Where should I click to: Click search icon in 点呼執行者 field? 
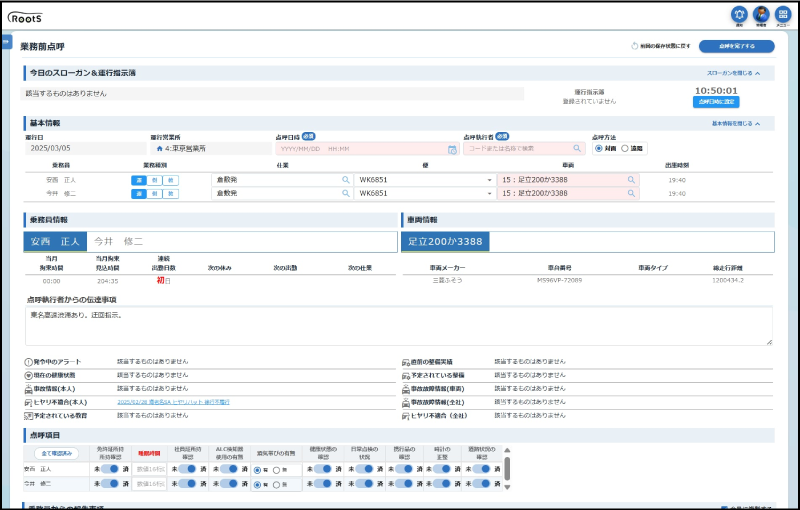click(x=577, y=148)
